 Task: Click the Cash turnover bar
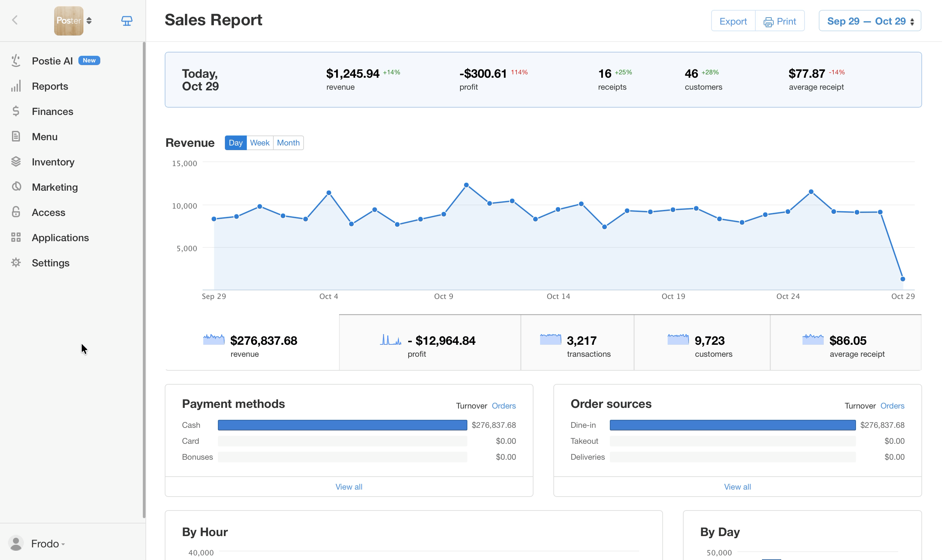pyautogui.click(x=342, y=425)
